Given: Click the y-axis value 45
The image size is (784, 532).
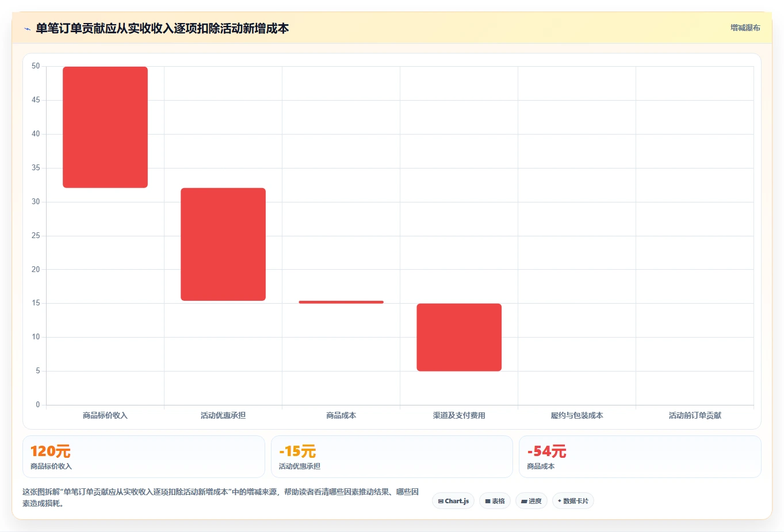Looking at the screenshot, I should point(36,100).
